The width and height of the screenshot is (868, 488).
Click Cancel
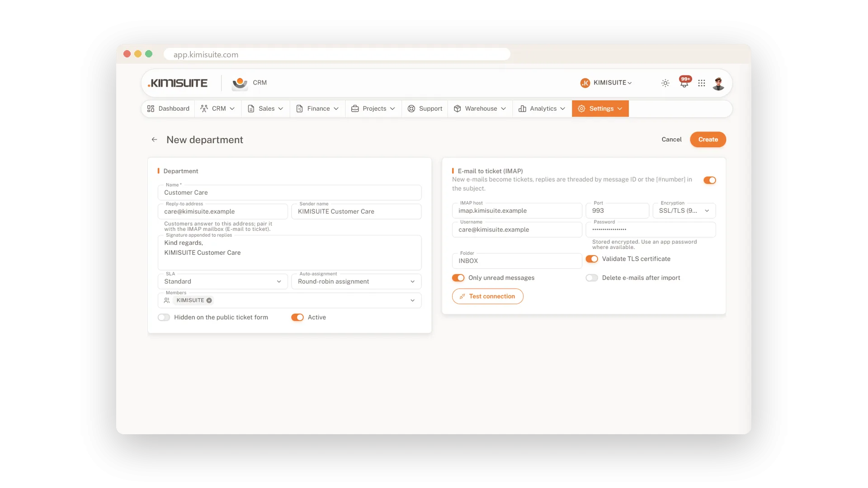coord(671,140)
